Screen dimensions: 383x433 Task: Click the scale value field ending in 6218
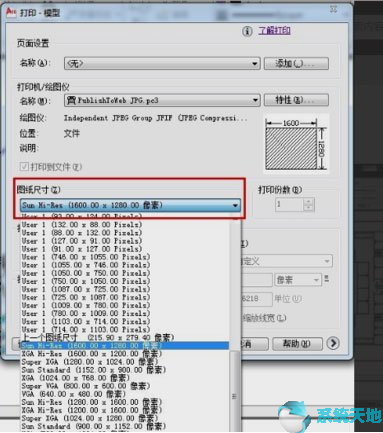[x=257, y=298]
